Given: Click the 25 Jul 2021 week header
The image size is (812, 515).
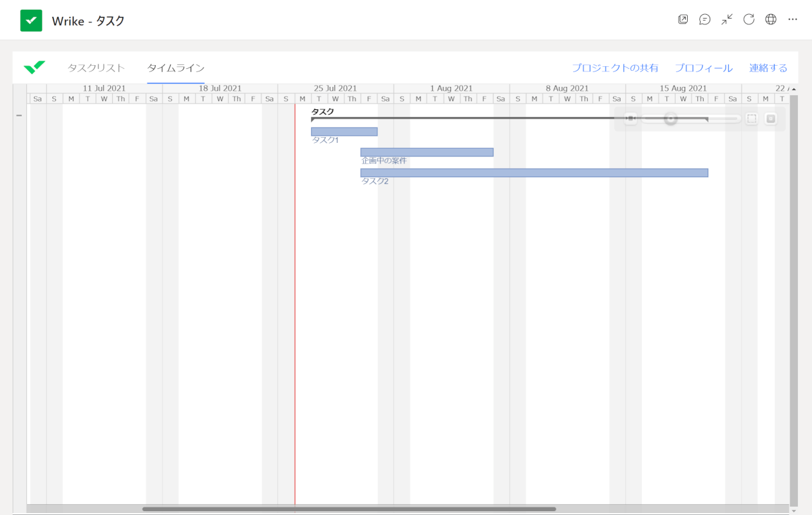Looking at the screenshot, I should pos(335,88).
